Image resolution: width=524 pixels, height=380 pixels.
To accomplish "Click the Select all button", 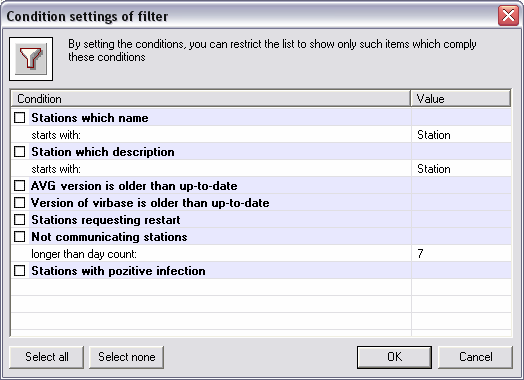I will (x=46, y=357).
